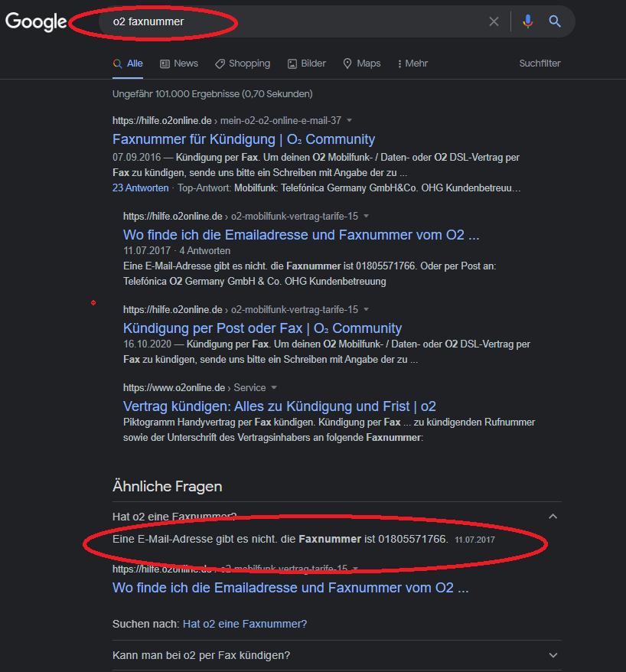This screenshot has width=626, height=672.
Task: Open 'Kündigung per Post oder Fax' result
Action: (x=262, y=328)
